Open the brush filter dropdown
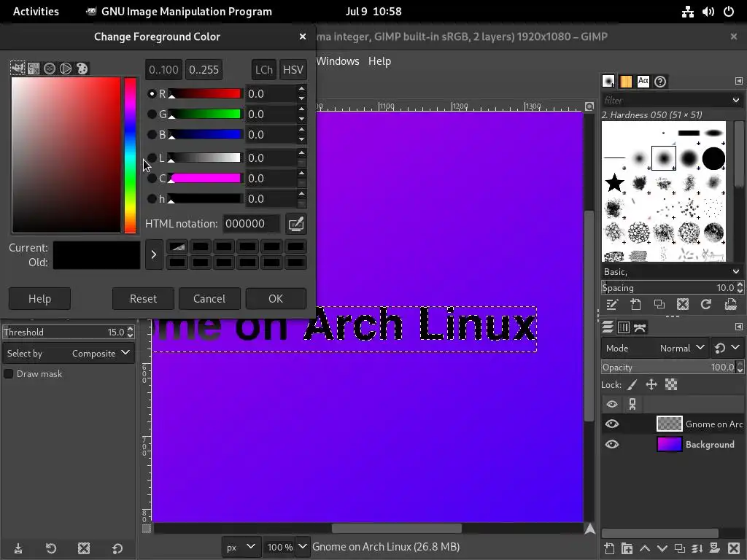747x560 pixels. click(736, 101)
